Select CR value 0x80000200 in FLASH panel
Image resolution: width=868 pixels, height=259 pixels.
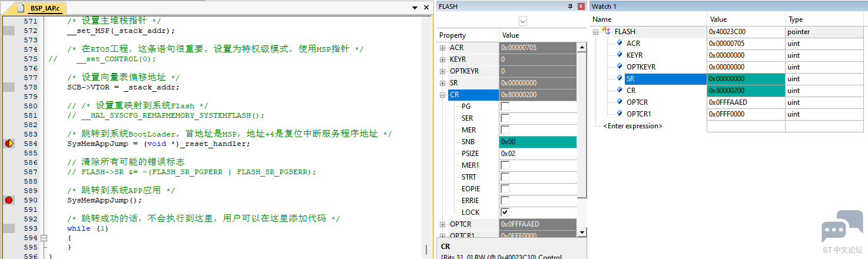coord(538,95)
